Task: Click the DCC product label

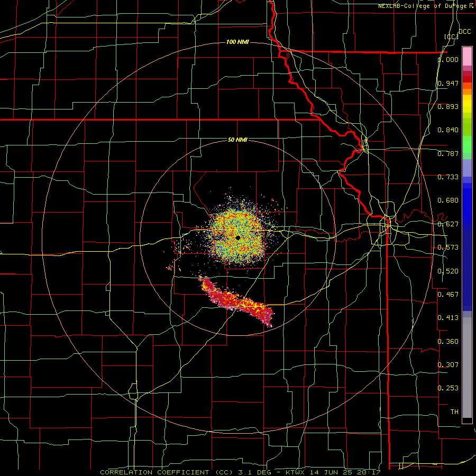Action: (464, 32)
